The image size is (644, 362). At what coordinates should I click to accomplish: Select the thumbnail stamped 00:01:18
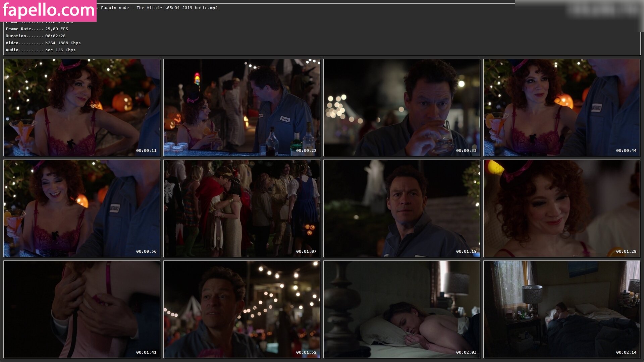(401, 208)
